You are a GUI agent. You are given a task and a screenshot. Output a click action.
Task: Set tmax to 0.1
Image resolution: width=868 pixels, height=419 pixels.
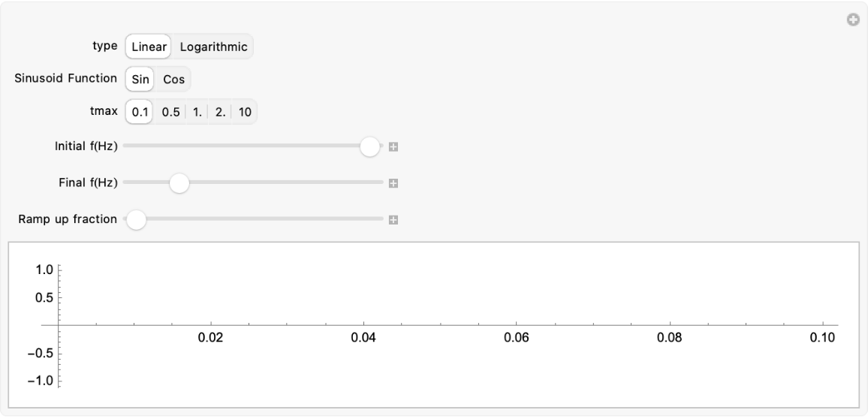140,111
